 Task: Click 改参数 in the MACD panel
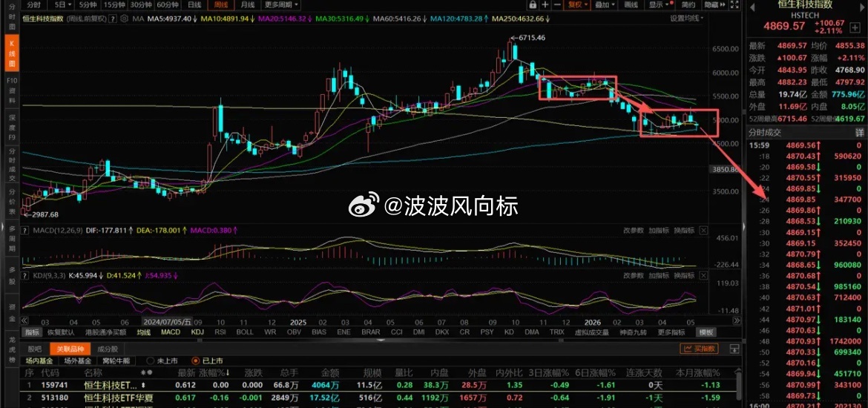coord(634,230)
